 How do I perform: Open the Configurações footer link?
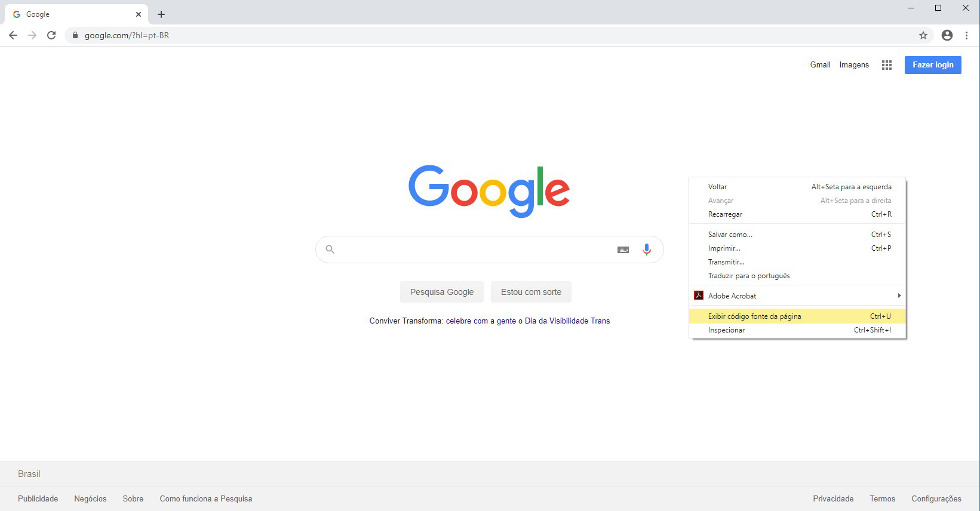[x=936, y=499]
